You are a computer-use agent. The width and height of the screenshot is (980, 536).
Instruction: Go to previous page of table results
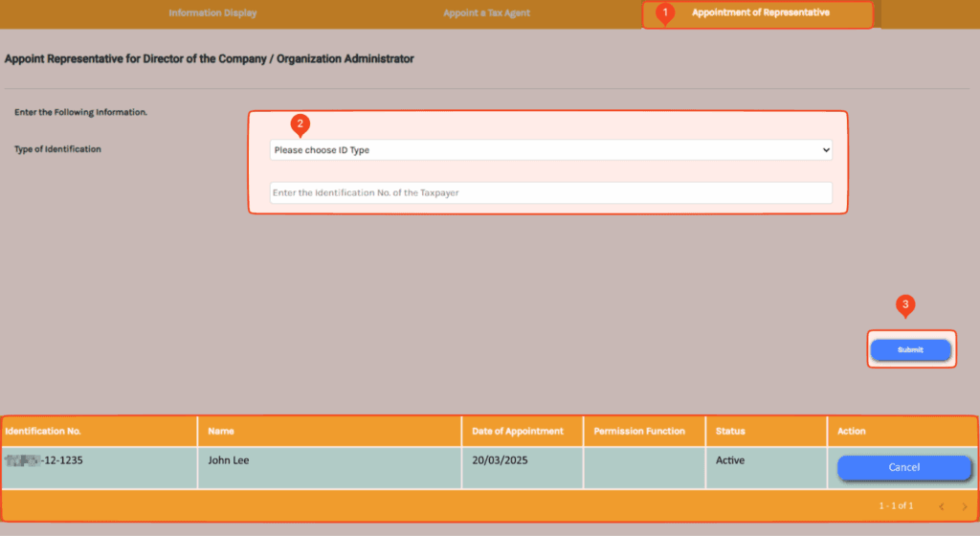[x=941, y=505]
